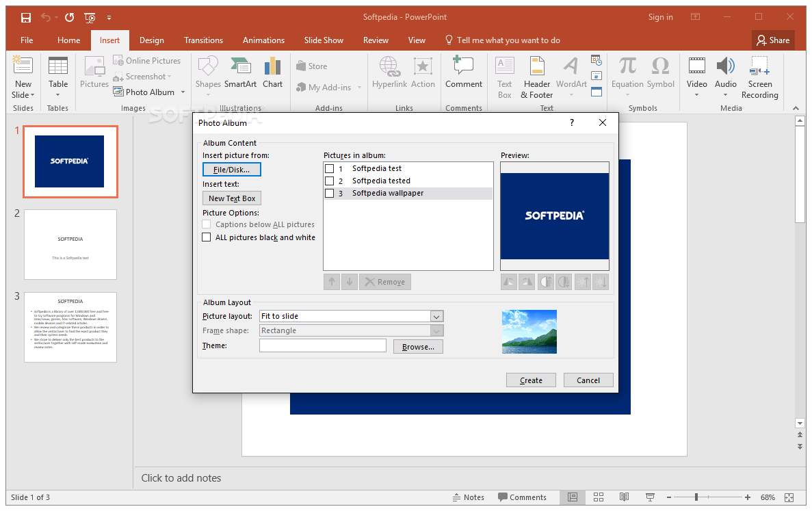Enable ALL pictures black and white
Viewport: 812px width, 511px height.
[207, 237]
